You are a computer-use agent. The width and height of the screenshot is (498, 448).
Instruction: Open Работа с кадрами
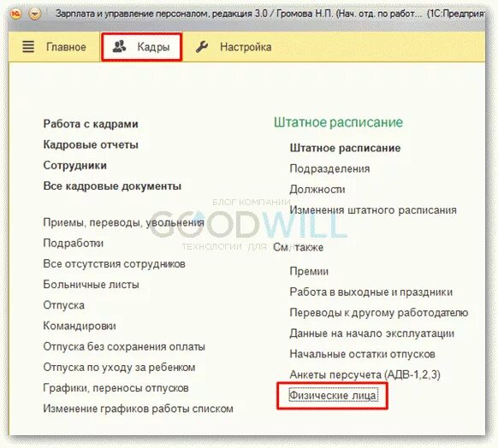coord(91,124)
